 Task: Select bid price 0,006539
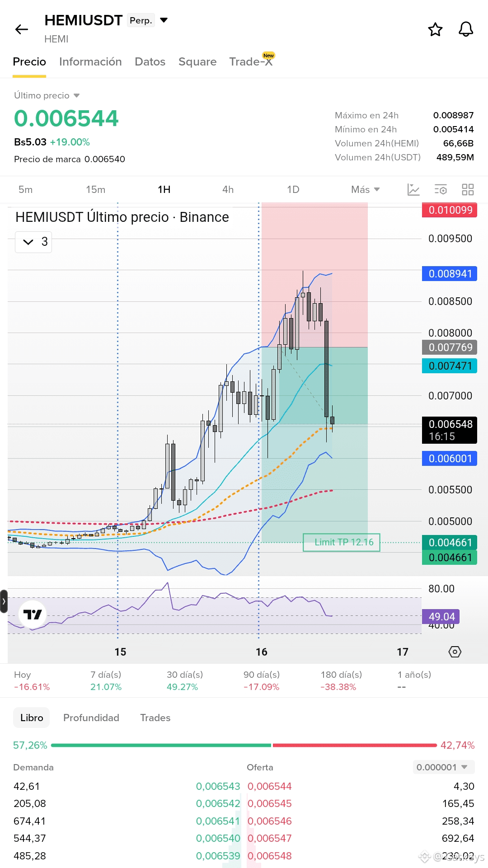[218, 856]
